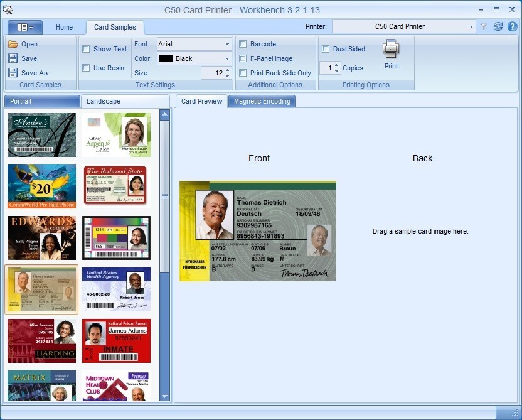The height and width of the screenshot is (420, 522).
Task: Check the Dual Sided option
Action: click(x=326, y=49)
